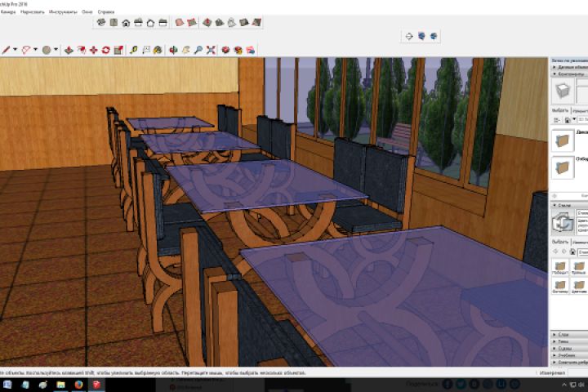Switch to Top view icon
This screenshot has height=392, width=588.
[114, 23]
